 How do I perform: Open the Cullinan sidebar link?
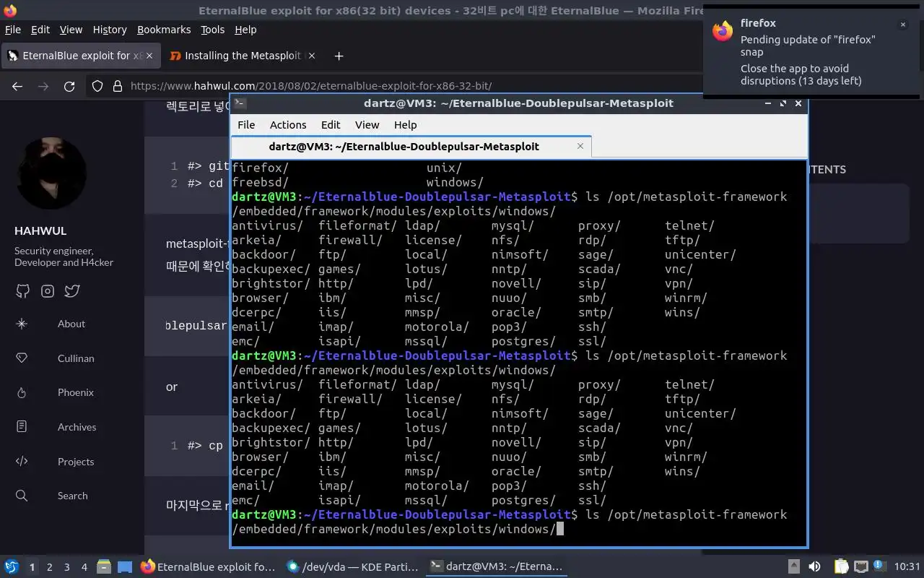(76, 358)
